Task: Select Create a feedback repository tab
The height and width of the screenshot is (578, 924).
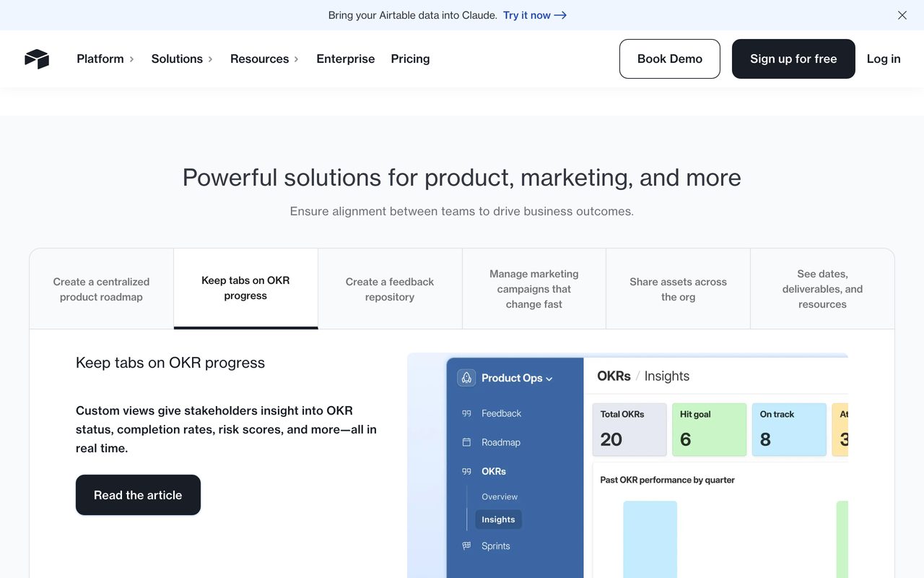Action: coord(390,289)
